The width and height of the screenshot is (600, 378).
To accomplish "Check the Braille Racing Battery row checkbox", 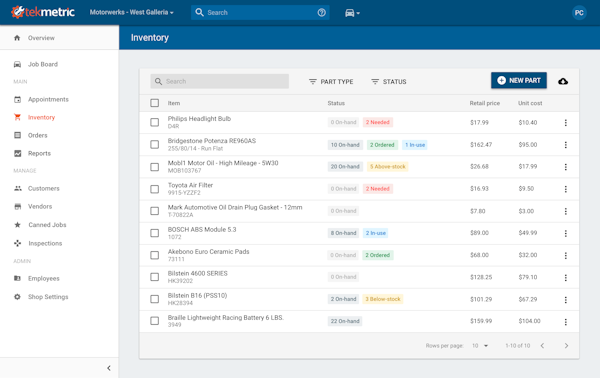I will pyautogui.click(x=155, y=321).
